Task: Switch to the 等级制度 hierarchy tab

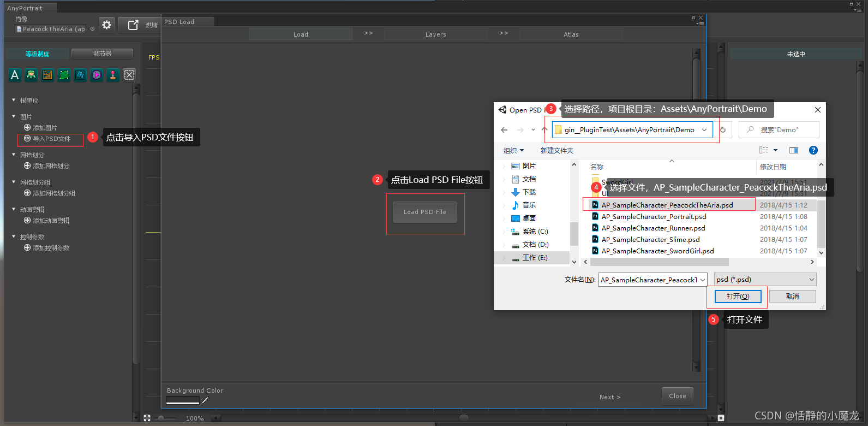Action: click(x=37, y=54)
